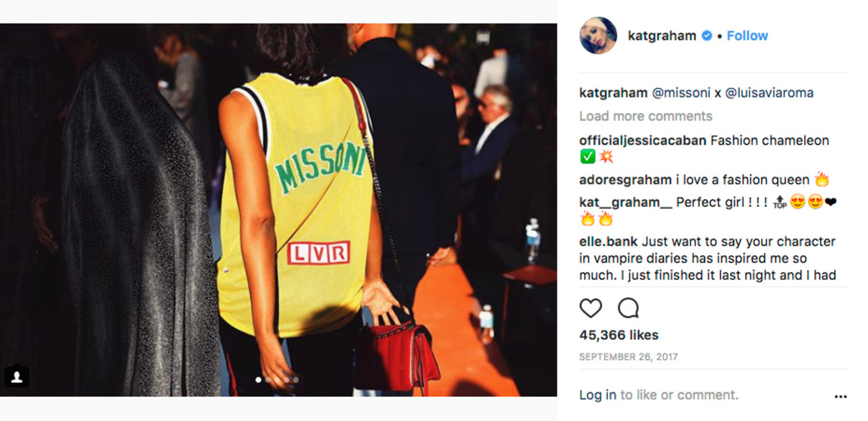Click the September 26, 2017 timestamp
Screen dimensions: 868x421
pyautogui.click(x=628, y=357)
